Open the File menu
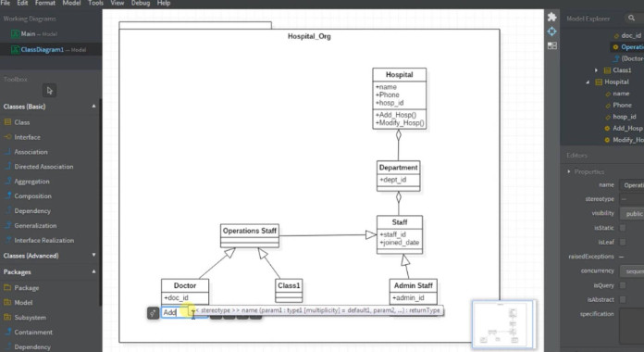The height and width of the screenshot is (352, 644). 6,3
